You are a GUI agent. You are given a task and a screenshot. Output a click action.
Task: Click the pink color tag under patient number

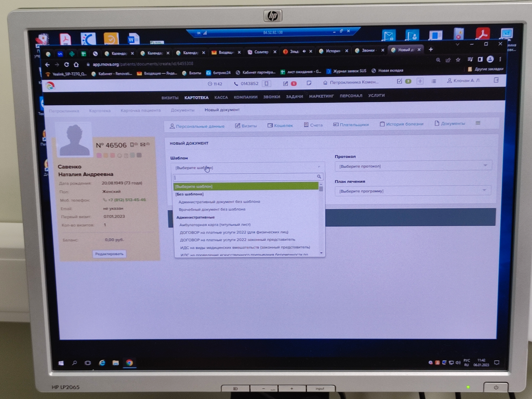[99, 156]
